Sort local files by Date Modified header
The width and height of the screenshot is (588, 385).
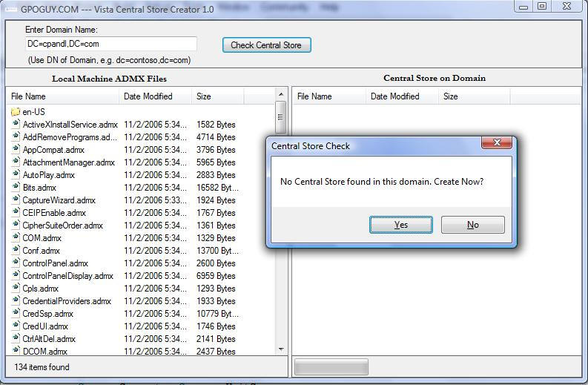pyautogui.click(x=155, y=96)
